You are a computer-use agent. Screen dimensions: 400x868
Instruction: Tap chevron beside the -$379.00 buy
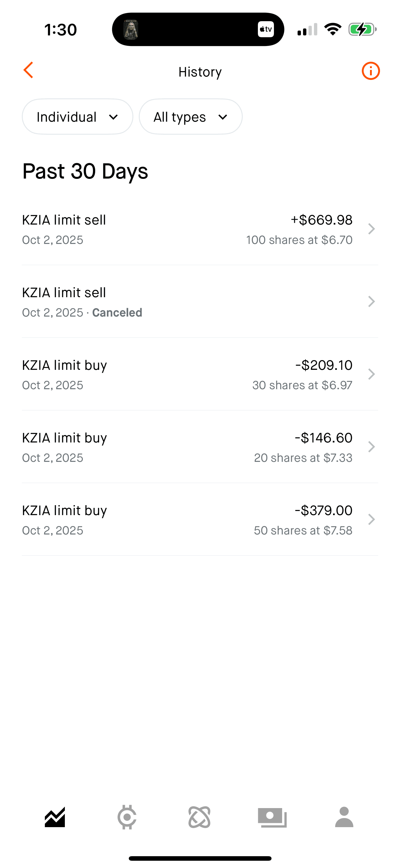tap(371, 520)
